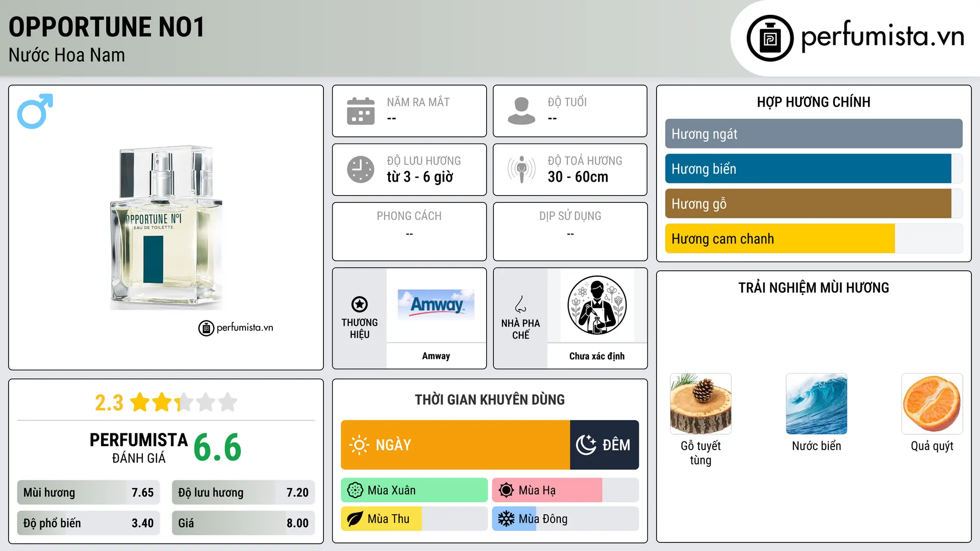Click the OPPORTUNE NO1 title
The width and height of the screenshot is (980, 551).
point(107,27)
